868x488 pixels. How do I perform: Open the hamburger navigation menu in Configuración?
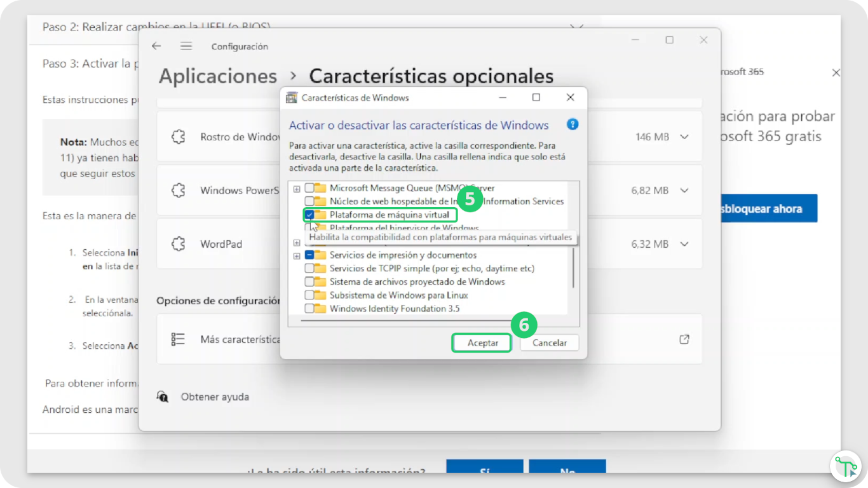tap(186, 46)
